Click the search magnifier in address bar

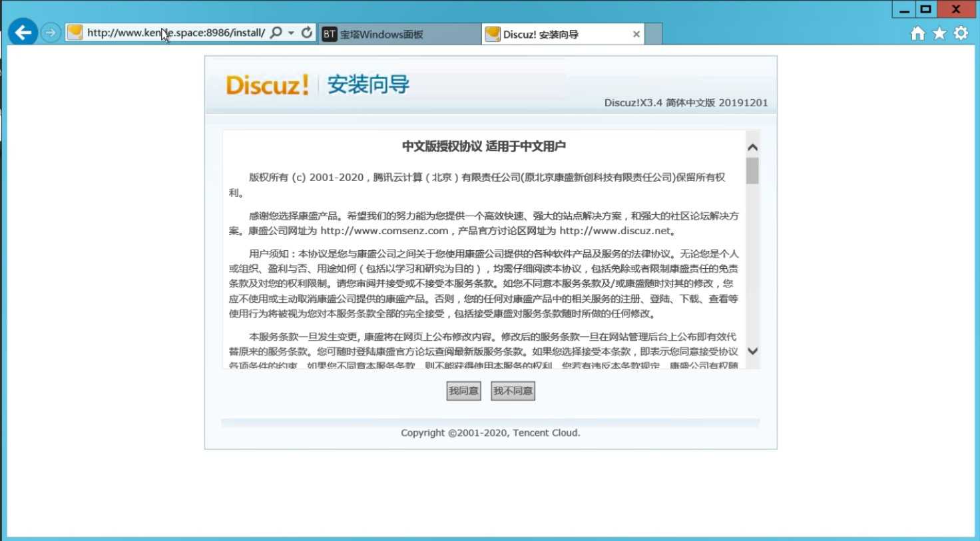(x=276, y=33)
